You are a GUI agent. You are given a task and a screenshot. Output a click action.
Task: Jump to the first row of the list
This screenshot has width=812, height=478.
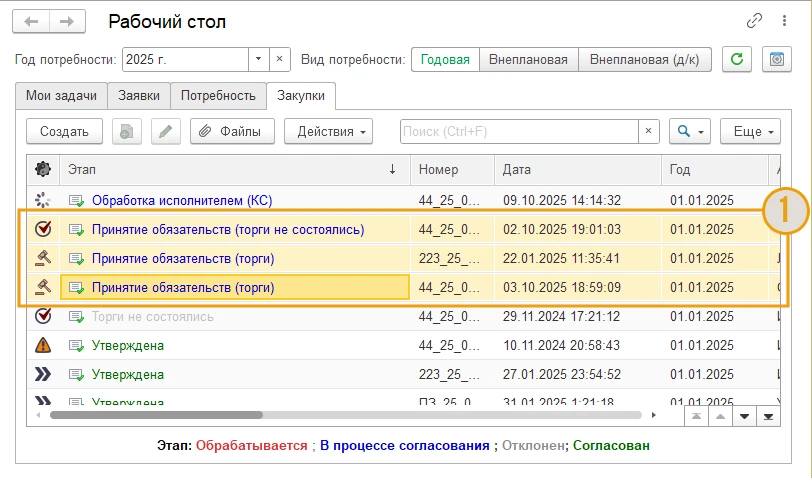[x=697, y=416]
